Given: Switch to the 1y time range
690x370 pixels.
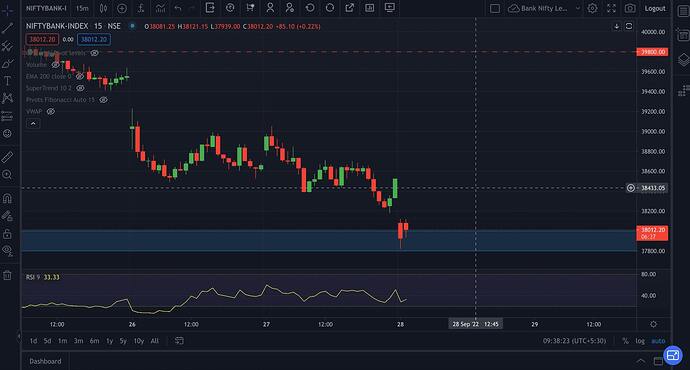Looking at the screenshot, I should pyautogui.click(x=110, y=341).
